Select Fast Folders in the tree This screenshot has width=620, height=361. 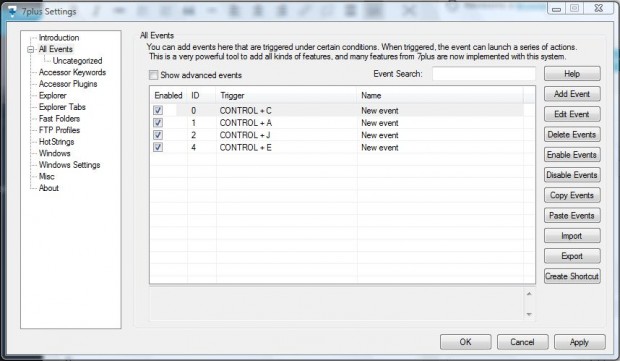pyautogui.click(x=59, y=118)
